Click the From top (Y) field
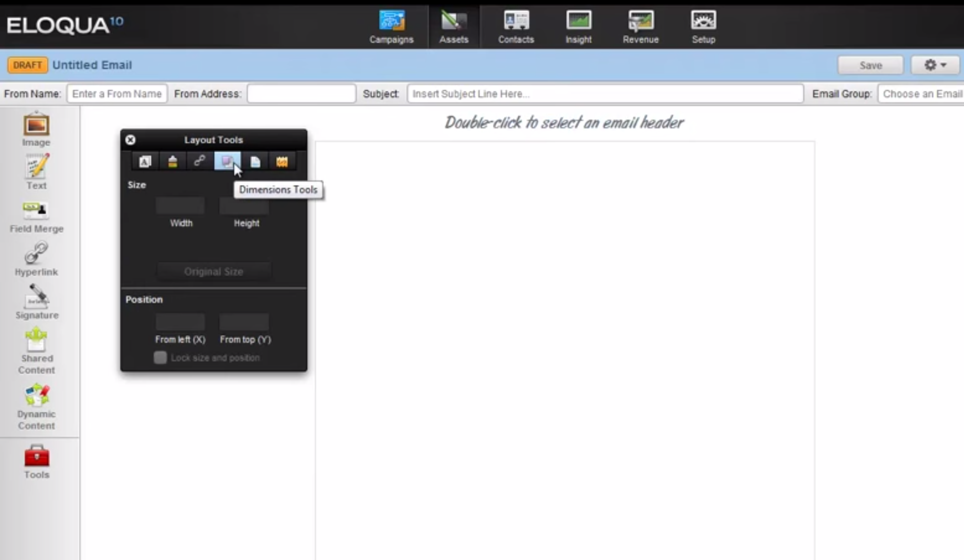 pos(244,322)
